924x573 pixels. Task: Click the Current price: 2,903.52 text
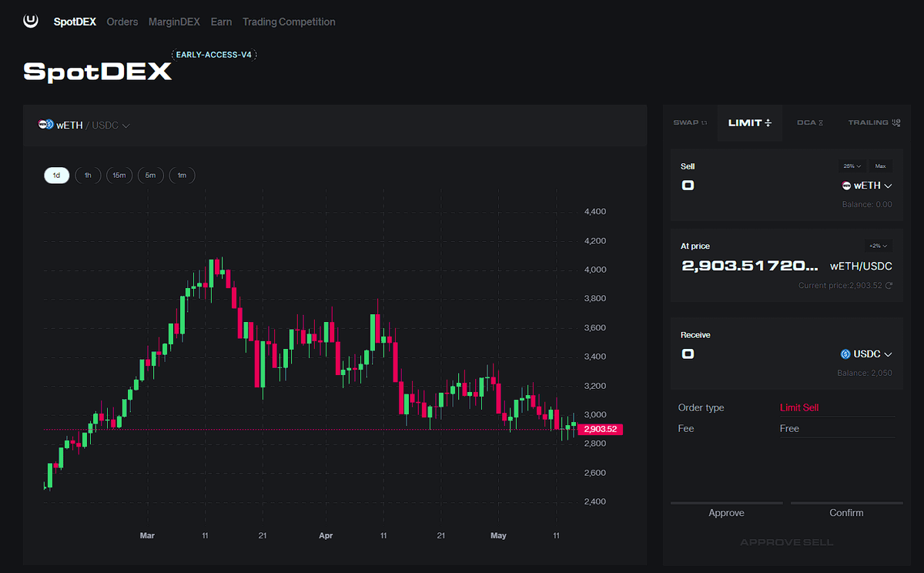click(x=841, y=286)
